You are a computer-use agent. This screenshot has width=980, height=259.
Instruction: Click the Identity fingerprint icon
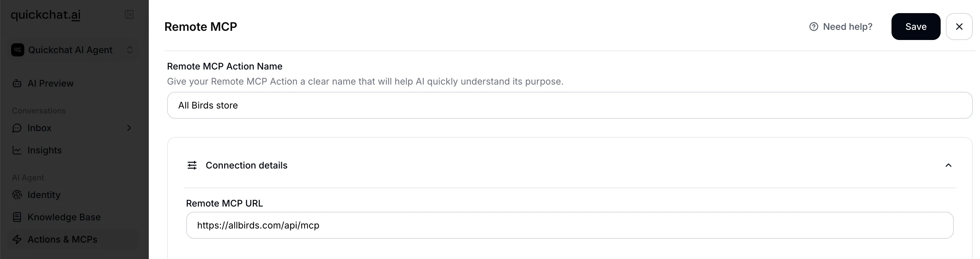point(17,195)
